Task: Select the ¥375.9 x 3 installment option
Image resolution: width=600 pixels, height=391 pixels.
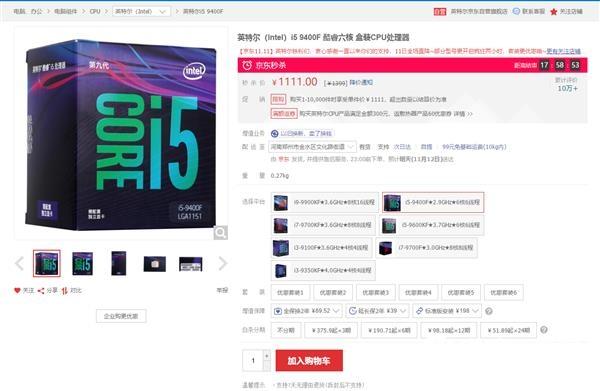Action: point(331,330)
